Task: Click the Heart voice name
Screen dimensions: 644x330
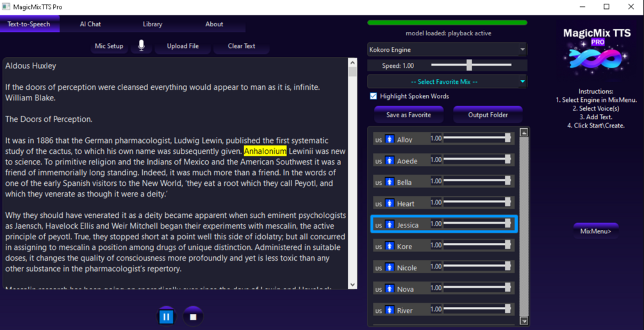Action: [x=406, y=204]
